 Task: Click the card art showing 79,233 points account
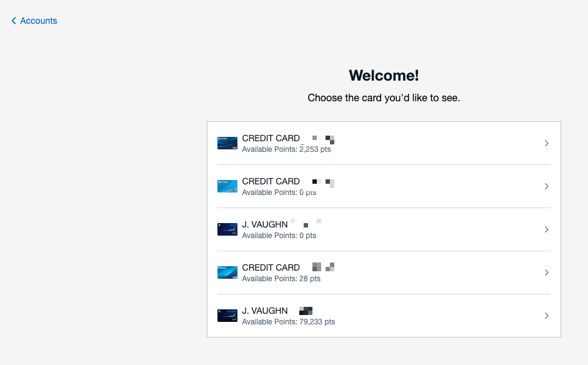(227, 315)
